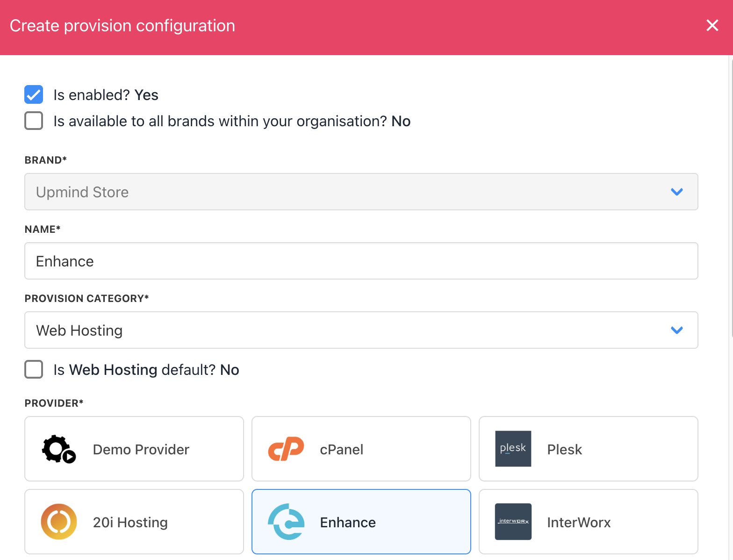
Task: Click the 'Create provision configuration' title text
Action: (122, 26)
